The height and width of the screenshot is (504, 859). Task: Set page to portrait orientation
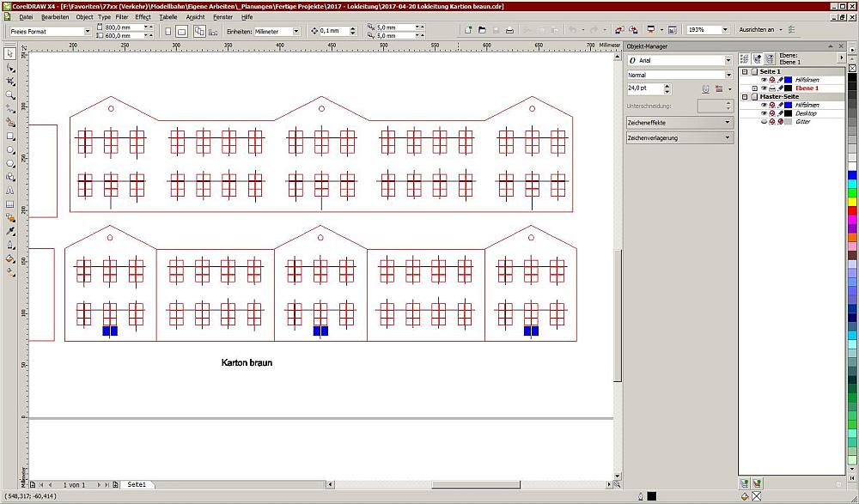click(x=168, y=32)
